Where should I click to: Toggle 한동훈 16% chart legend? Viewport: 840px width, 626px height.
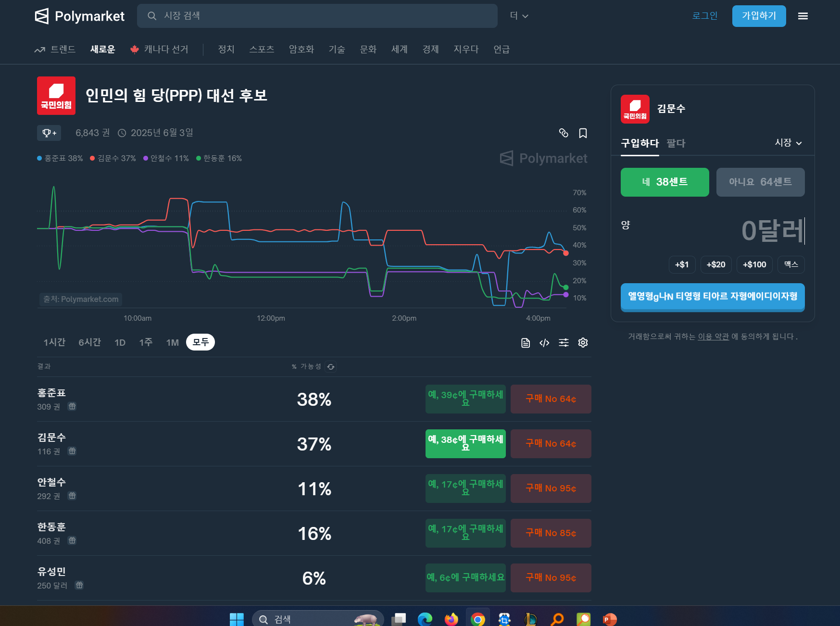[x=219, y=158]
